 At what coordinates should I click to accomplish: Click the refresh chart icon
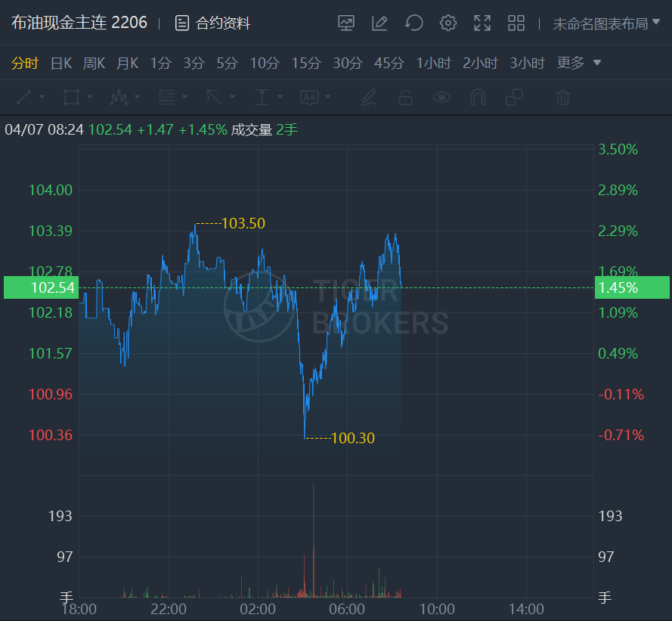coord(413,23)
